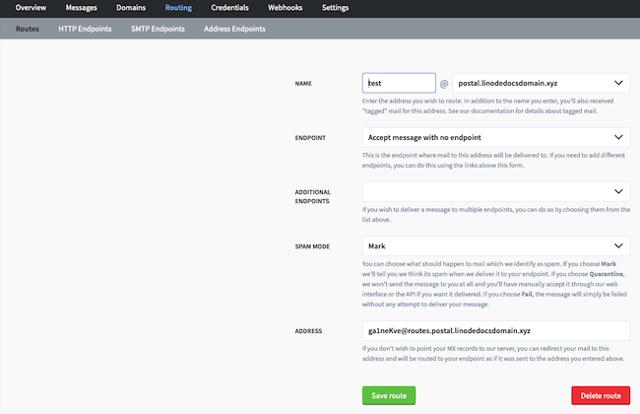Open the HTTP Endpoints sub-tab
Image resolution: width=640 pixels, height=414 pixels.
coord(87,29)
